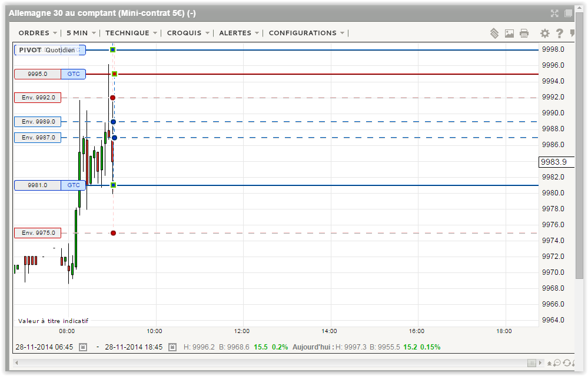
Task: Click the red circle marker at 9992.0
Action: tap(112, 98)
